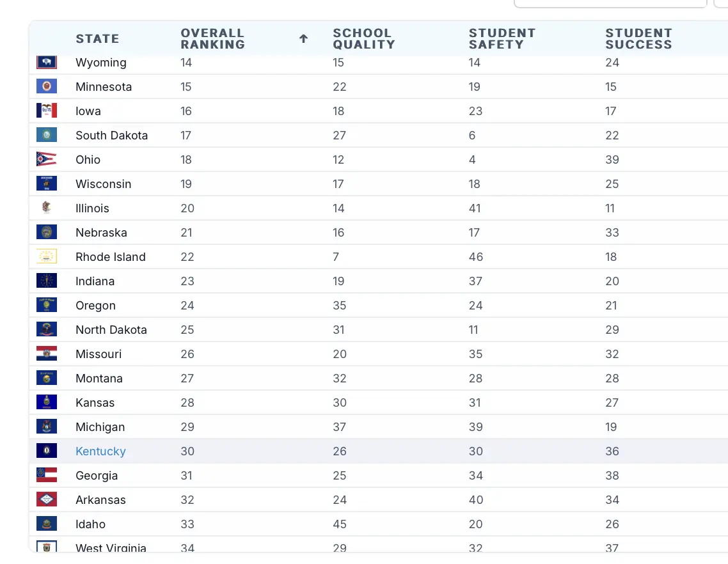Select the Michigan table row
Viewport: 728px width, 564px height.
pyautogui.click(x=384, y=427)
